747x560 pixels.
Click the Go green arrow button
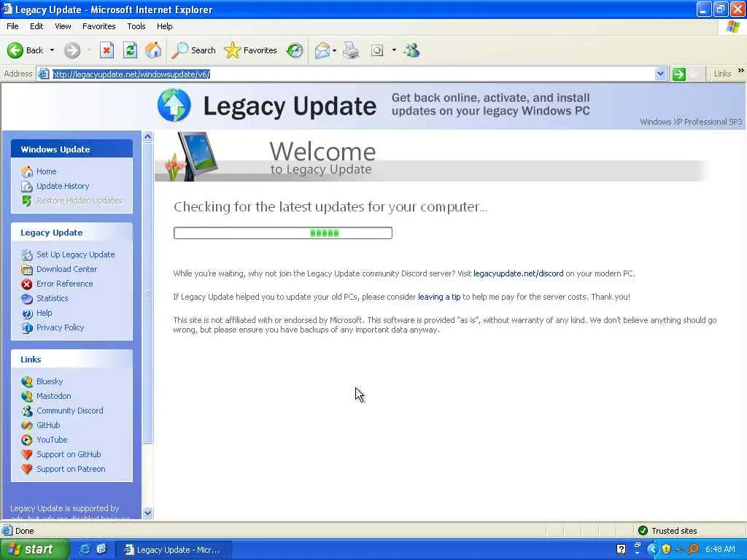[x=678, y=74]
